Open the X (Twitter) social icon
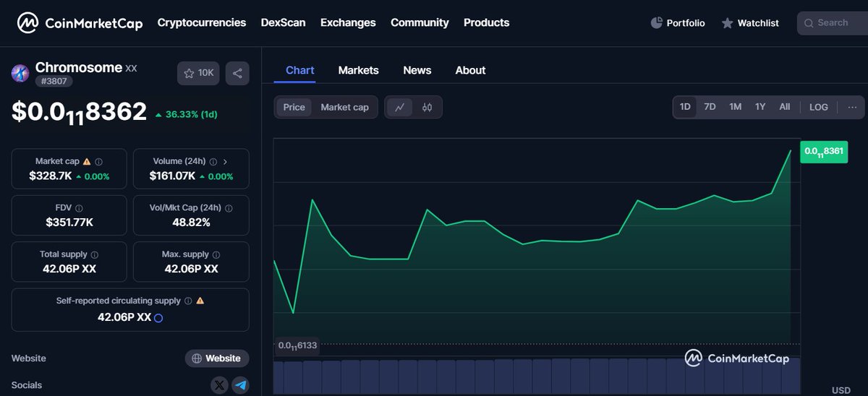The image size is (868, 396). (x=219, y=385)
